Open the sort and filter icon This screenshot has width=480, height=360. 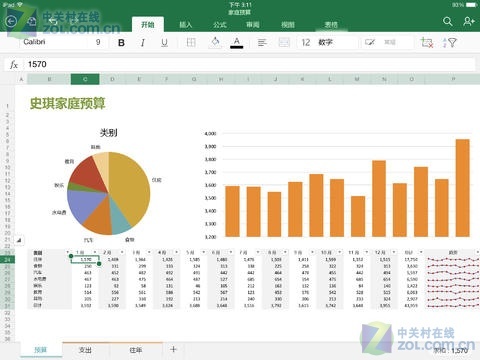pyautogui.click(x=449, y=42)
